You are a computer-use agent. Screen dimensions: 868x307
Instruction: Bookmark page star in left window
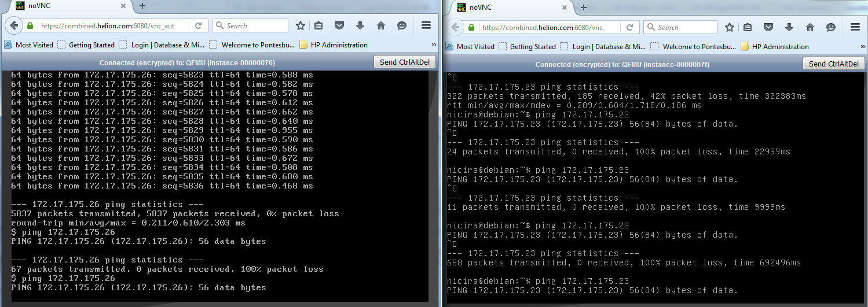pos(300,25)
